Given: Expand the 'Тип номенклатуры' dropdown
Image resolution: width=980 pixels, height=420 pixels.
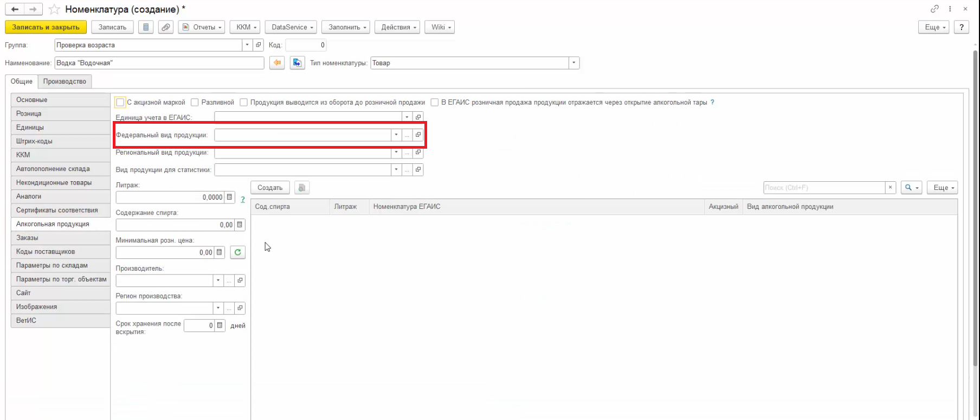Looking at the screenshot, I should click(x=573, y=63).
